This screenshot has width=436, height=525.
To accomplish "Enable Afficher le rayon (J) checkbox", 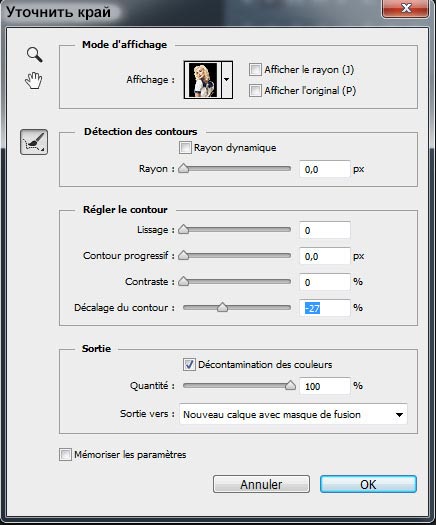I will pyautogui.click(x=255, y=70).
